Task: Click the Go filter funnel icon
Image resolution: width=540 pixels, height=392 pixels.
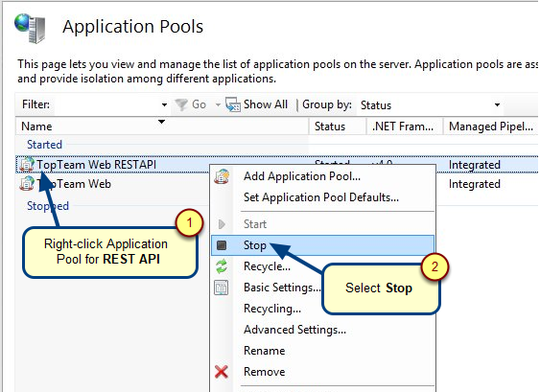Action: (181, 104)
